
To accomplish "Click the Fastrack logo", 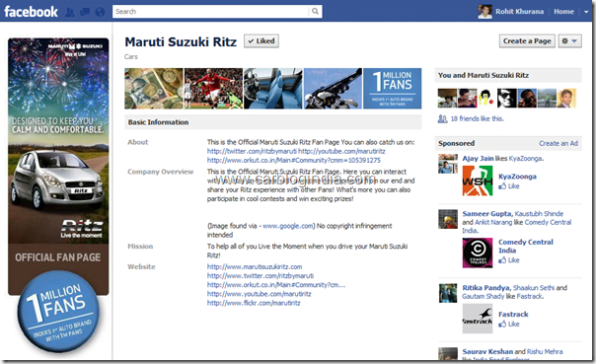I will [478, 319].
